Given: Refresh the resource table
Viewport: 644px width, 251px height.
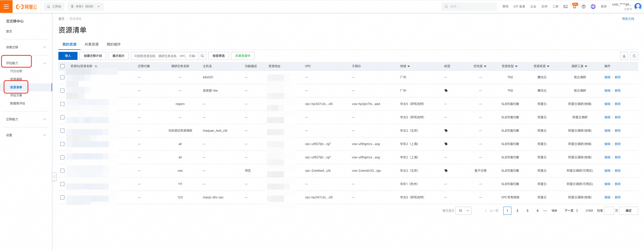Looking at the screenshot, I should (x=634, y=56).
